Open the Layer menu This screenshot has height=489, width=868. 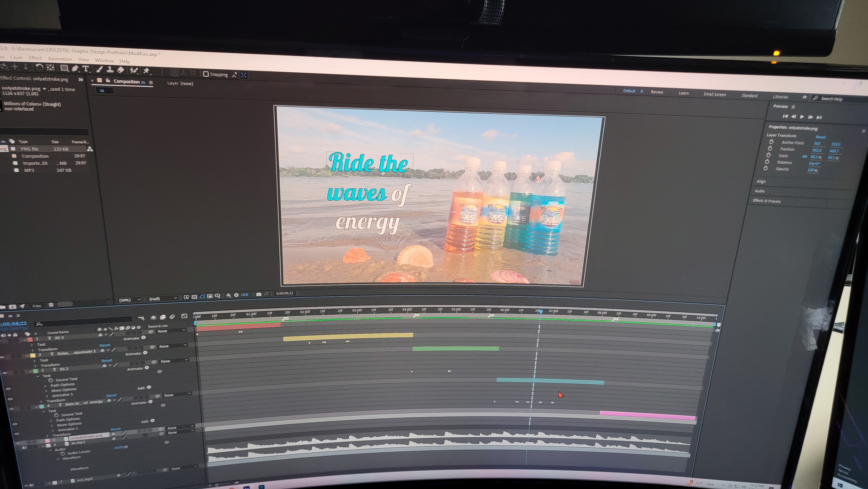tap(16, 57)
